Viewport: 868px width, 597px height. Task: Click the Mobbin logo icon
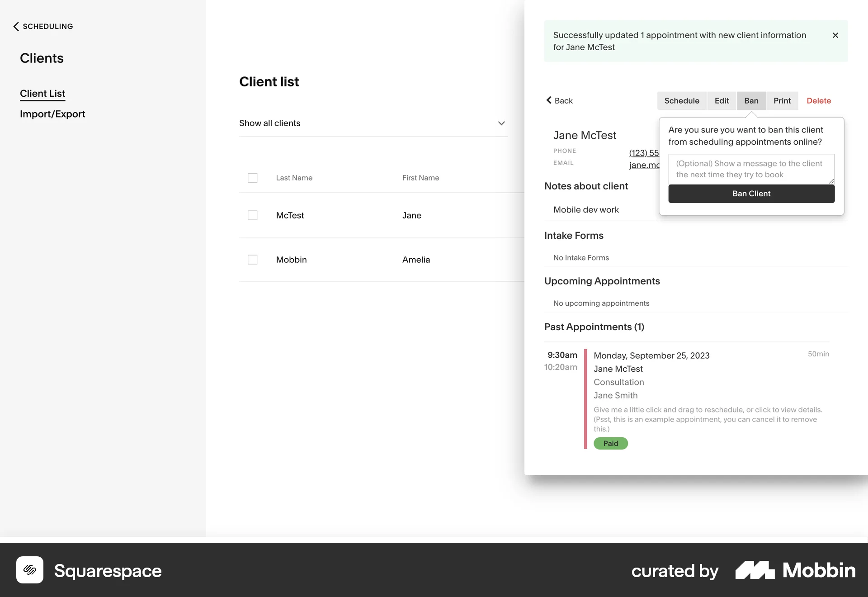click(x=755, y=570)
